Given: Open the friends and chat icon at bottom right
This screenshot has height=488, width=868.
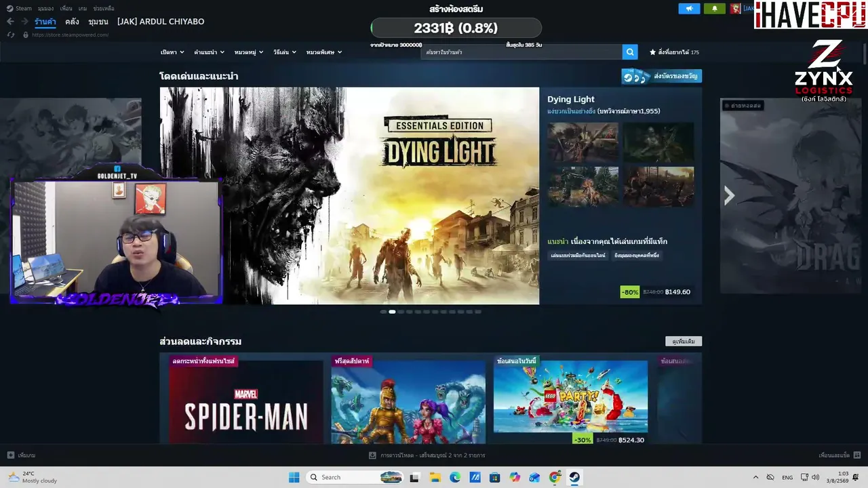Looking at the screenshot, I should coord(857,455).
